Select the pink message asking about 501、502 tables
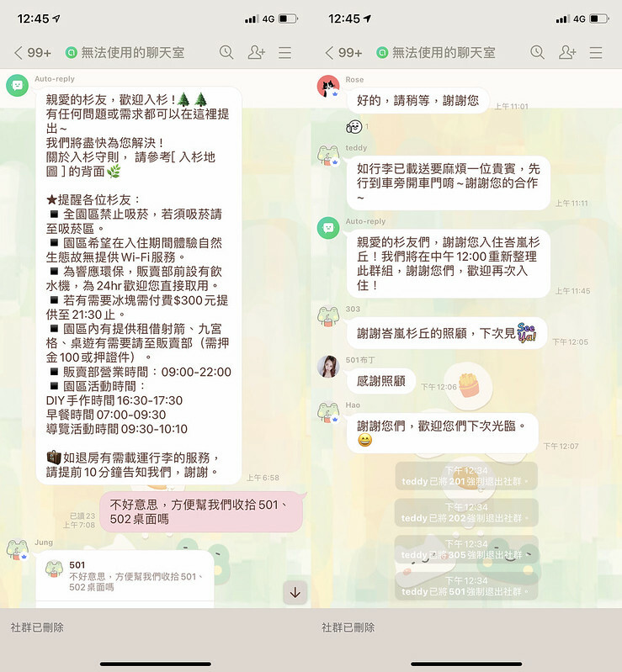The width and height of the screenshot is (622, 672). pos(201,511)
